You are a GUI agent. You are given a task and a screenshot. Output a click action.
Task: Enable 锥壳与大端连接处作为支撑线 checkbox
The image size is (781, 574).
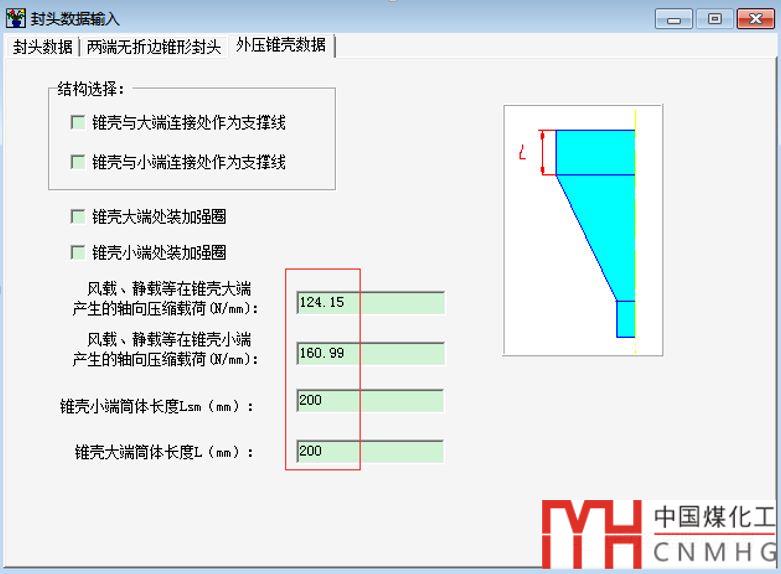pyautogui.click(x=78, y=123)
